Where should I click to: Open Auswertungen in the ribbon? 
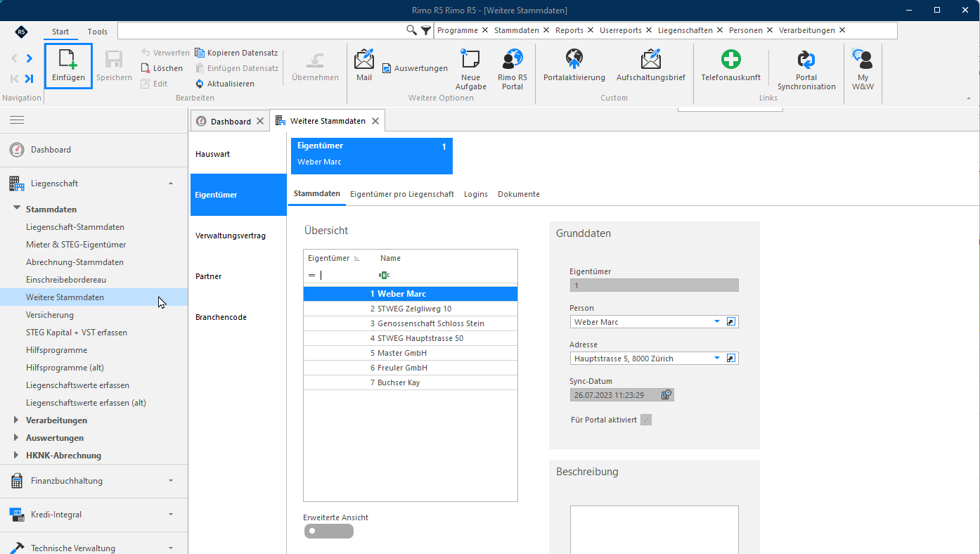pyautogui.click(x=415, y=68)
